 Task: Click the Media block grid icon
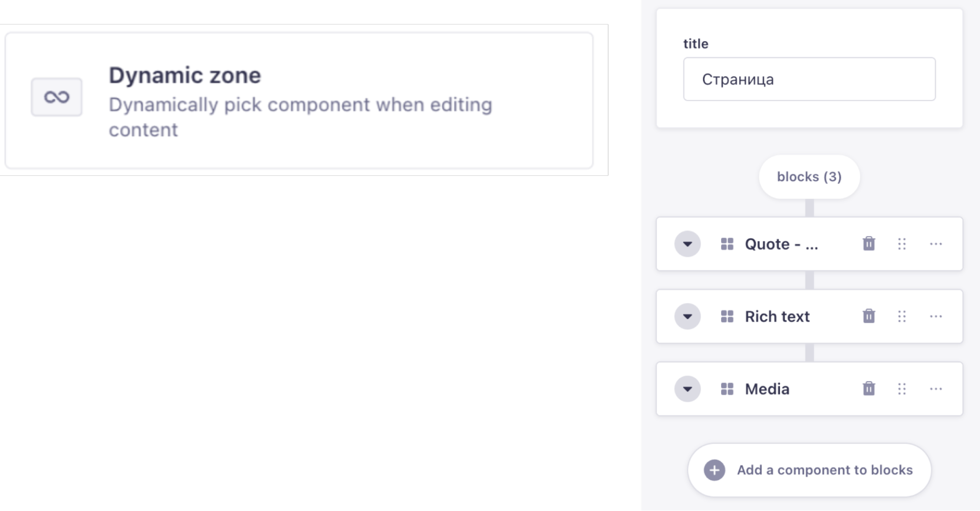[727, 389]
